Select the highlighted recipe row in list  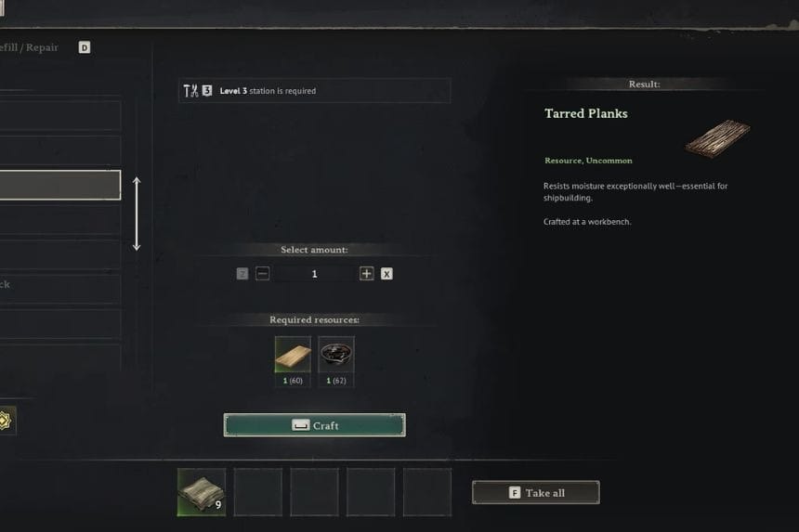pos(60,185)
